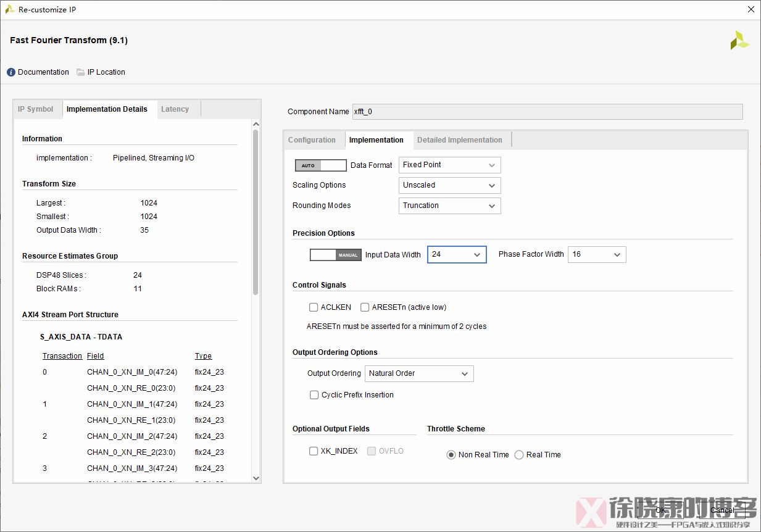The height and width of the screenshot is (532, 761).
Task: Click the Documentation info icon
Action: (11, 72)
